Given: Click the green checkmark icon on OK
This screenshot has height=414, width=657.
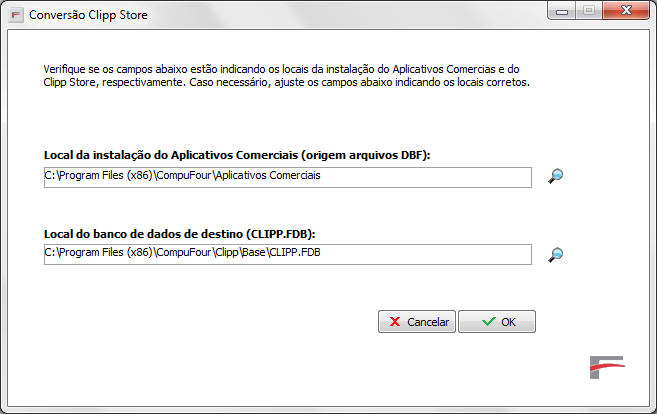Looking at the screenshot, I should [488, 322].
